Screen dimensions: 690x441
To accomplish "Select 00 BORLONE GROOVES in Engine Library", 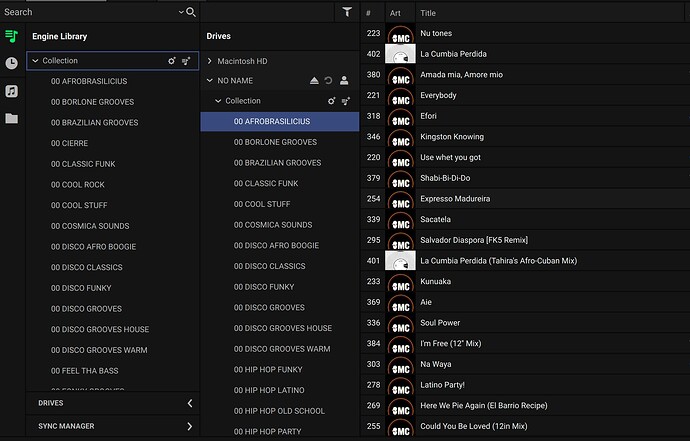I will tap(92, 102).
